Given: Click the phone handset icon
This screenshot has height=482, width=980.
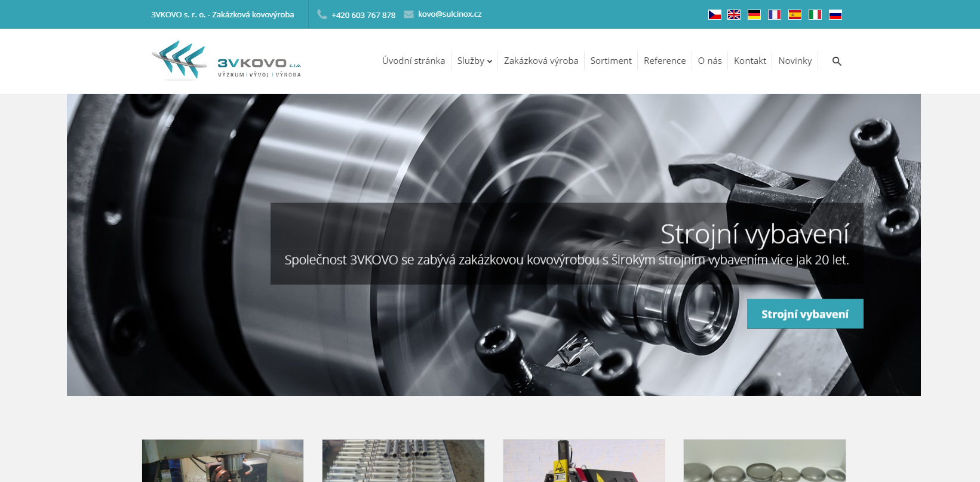Looking at the screenshot, I should tap(322, 14).
